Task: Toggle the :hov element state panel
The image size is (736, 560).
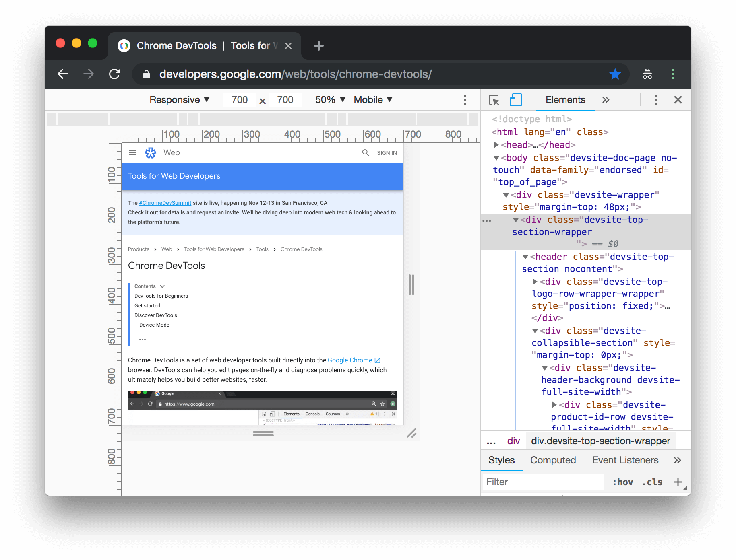Action: point(622,482)
